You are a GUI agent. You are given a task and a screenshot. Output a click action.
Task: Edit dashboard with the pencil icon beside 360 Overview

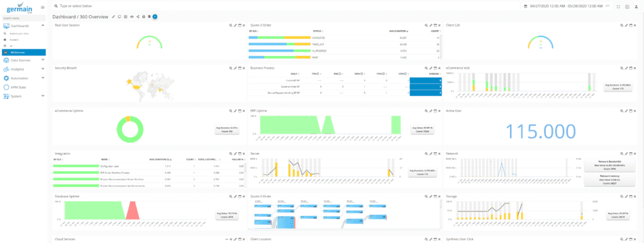(113, 17)
